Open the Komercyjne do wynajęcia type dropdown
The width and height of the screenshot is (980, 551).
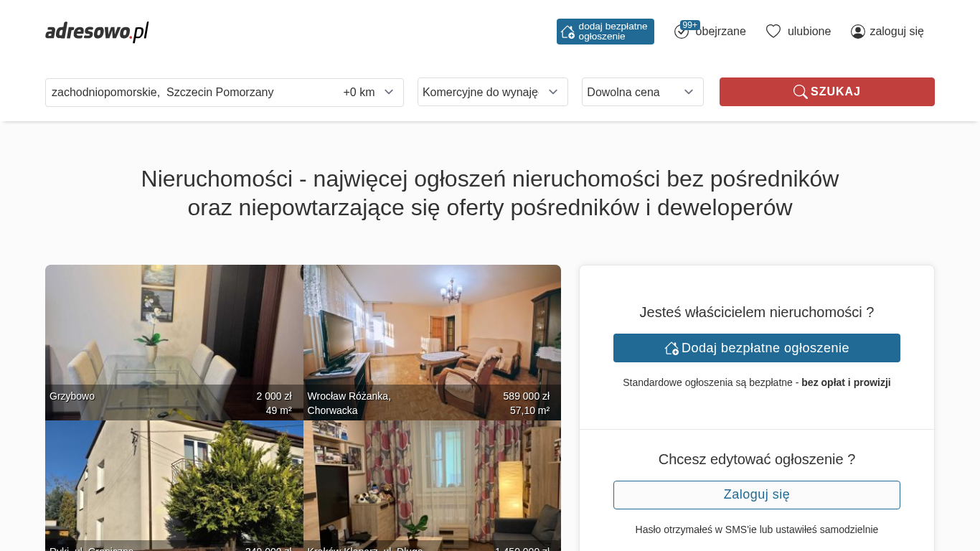click(x=493, y=92)
